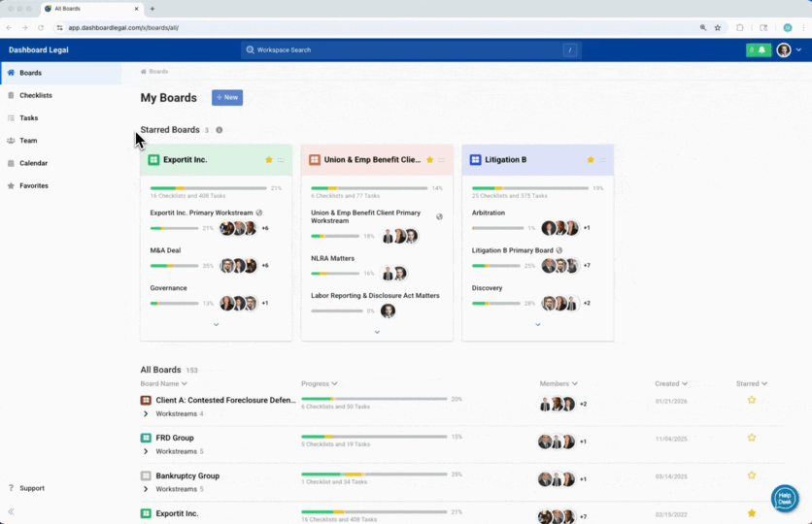812x524 pixels.
Task: Click the New board button
Action: pyautogui.click(x=227, y=98)
